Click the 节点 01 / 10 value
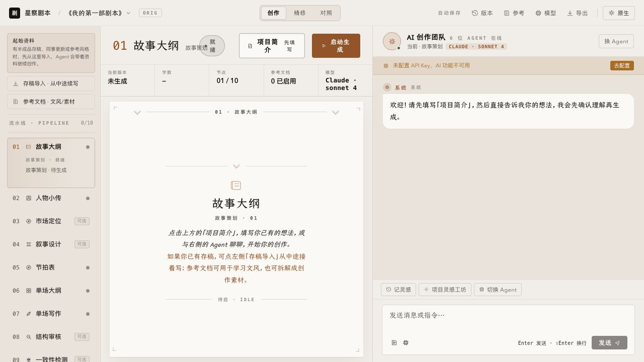 [x=227, y=81]
